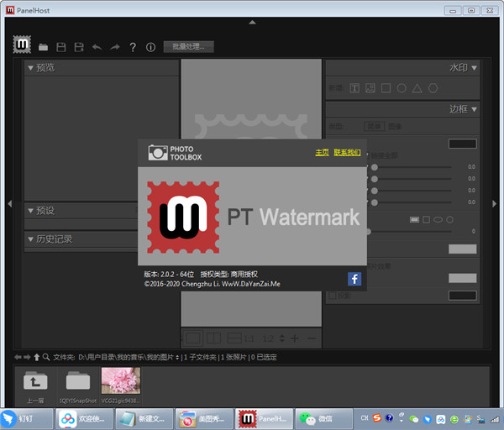This screenshot has height=430, width=504.
Task: Zoom in with the plus icon
Action: [x=295, y=338]
